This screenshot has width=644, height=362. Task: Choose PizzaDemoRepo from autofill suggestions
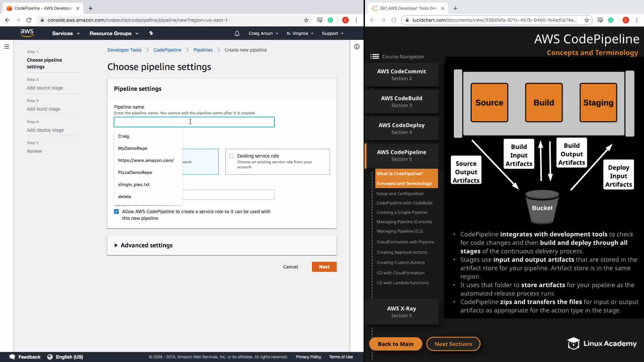tap(135, 172)
